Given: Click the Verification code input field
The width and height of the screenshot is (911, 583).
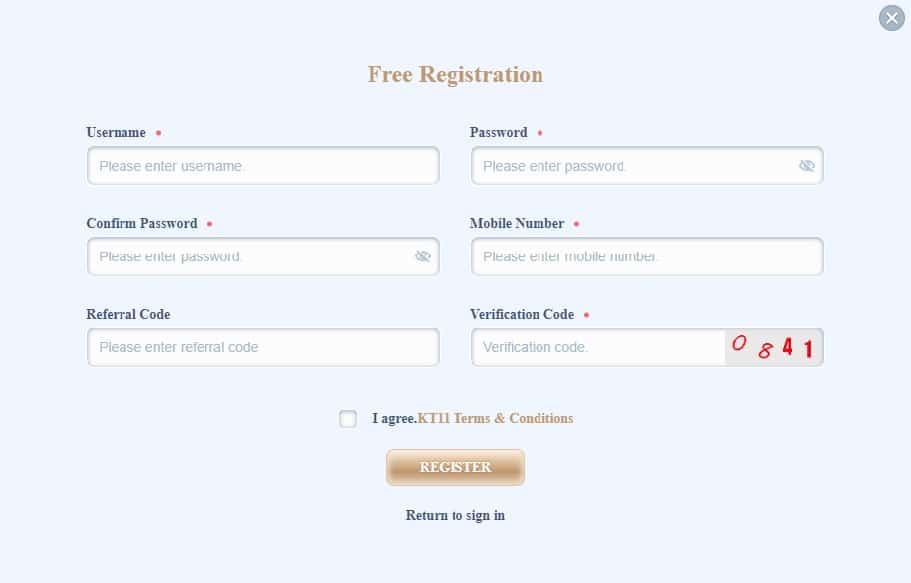Looking at the screenshot, I should click(x=598, y=347).
